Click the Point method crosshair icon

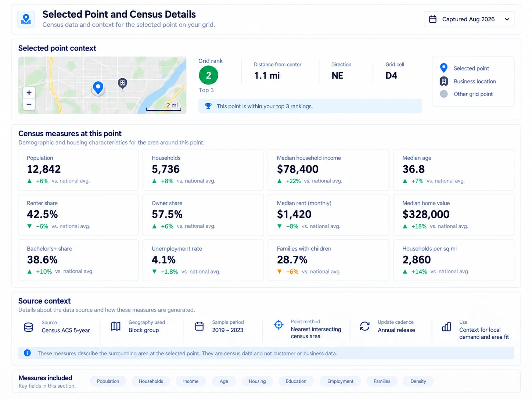(x=279, y=325)
